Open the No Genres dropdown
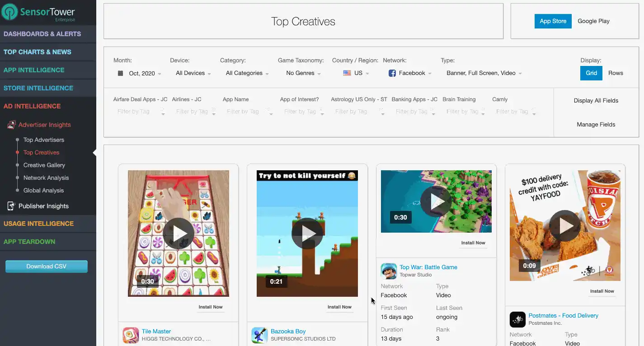 coord(304,73)
